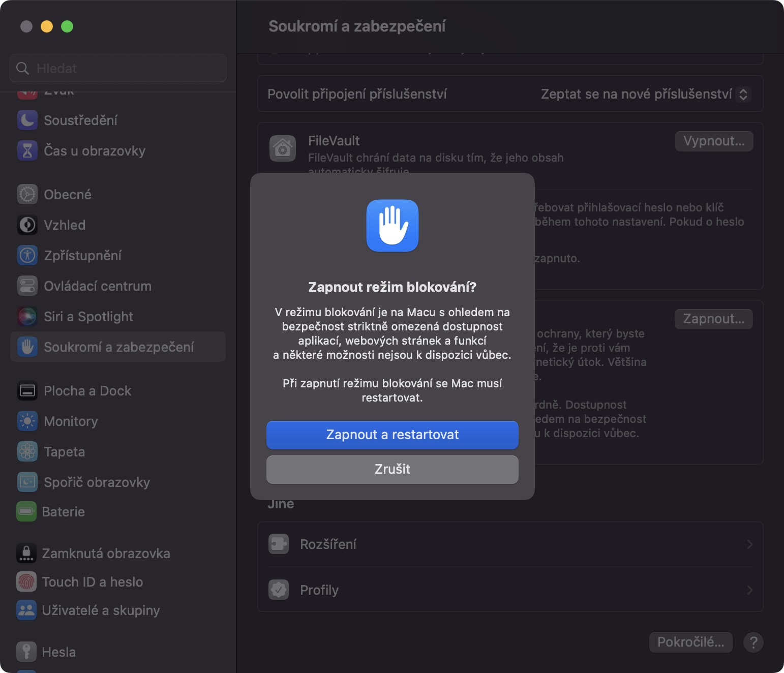This screenshot has width=784, height=673.
Task: Open Plocha a Dock settings
Action: (87, 391)
